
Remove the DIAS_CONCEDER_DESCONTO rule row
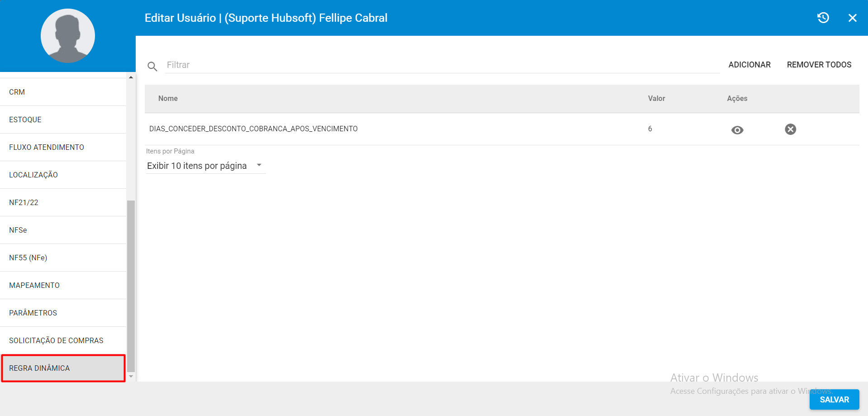pyautogui.click(x=790, y=129)
